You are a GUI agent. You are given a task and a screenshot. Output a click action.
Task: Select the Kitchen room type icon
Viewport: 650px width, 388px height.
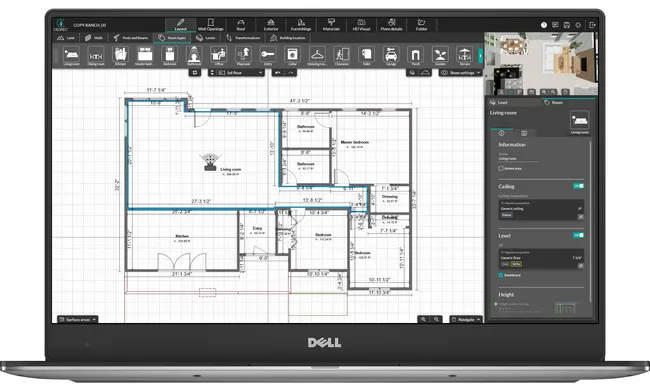click(120, 54)
